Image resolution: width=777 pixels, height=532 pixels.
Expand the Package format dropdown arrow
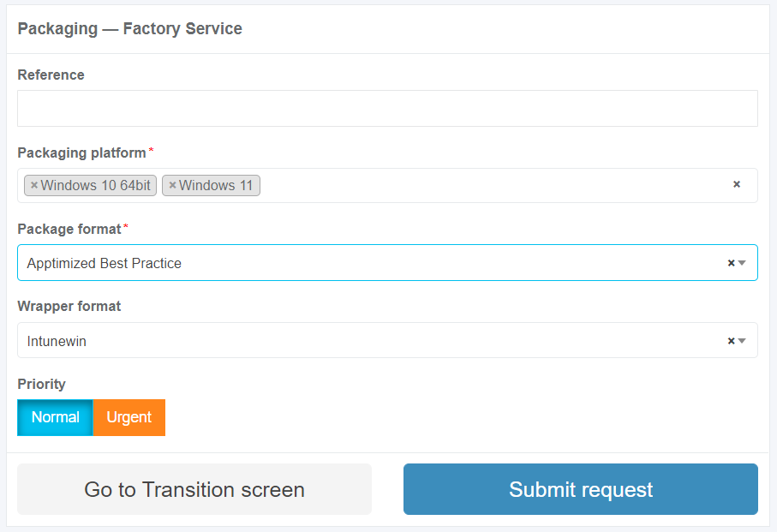pos(743,263)
